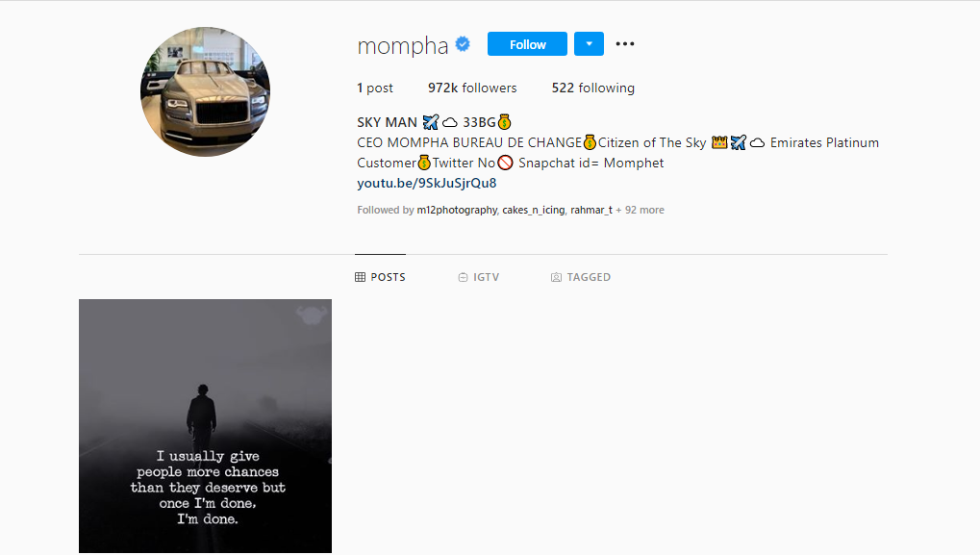Open the foggy road quote post

point(205,425)
